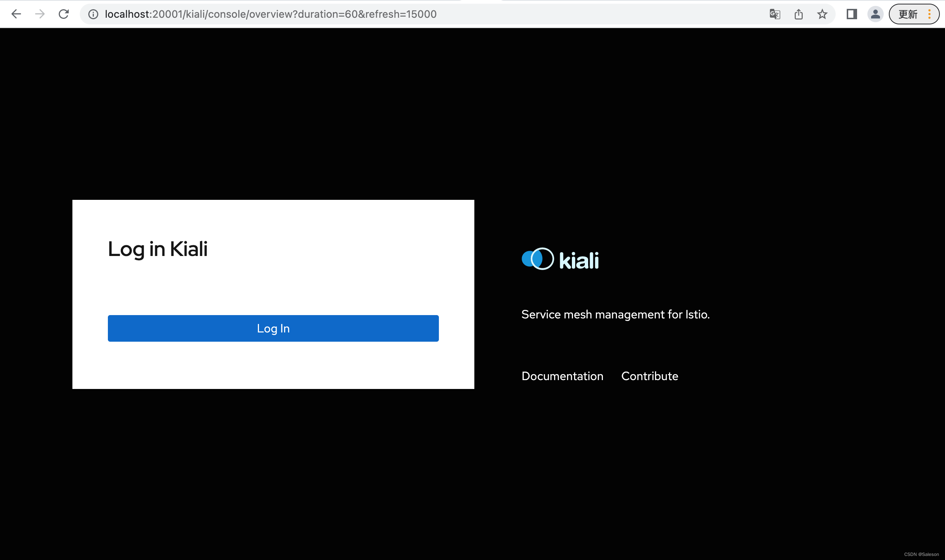Open the Contribute link
This screenshot has width=945, height=560.
point(649,376)
